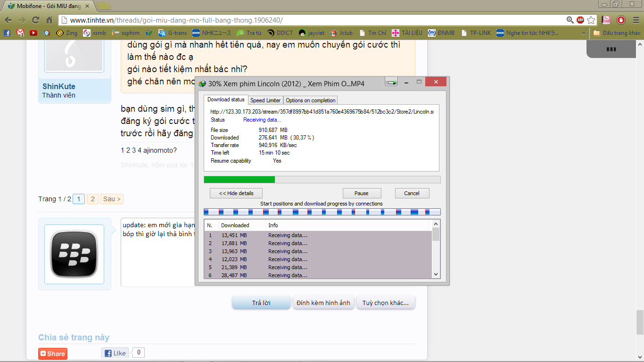Collapse download info with Hide details
The image size is (644, 362).
click(236, 193)
